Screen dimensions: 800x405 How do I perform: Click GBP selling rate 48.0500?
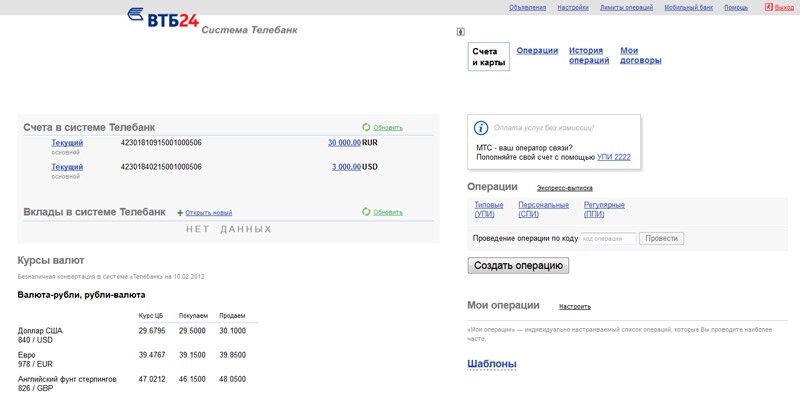(x=233, y=379)
